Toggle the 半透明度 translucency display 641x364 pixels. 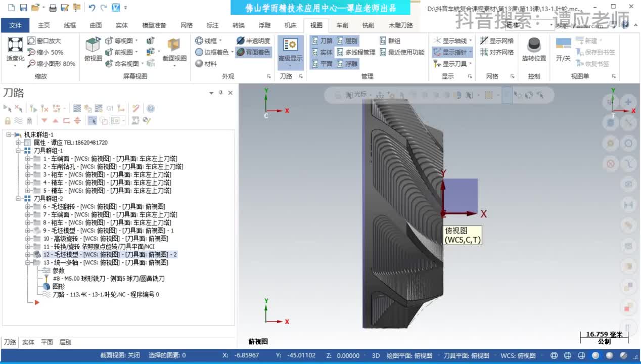coord(253,41)
